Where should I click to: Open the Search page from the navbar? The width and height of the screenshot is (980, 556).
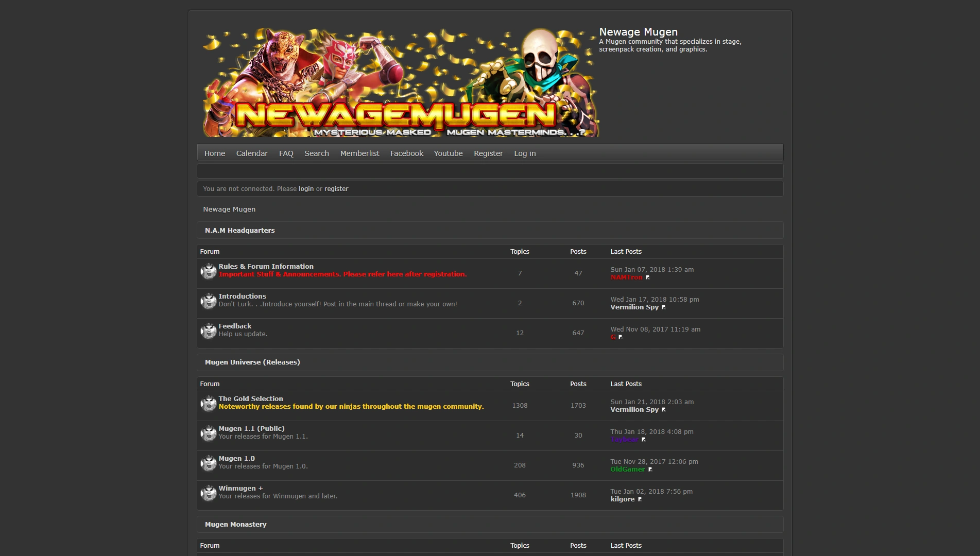(x=316, y=153)
